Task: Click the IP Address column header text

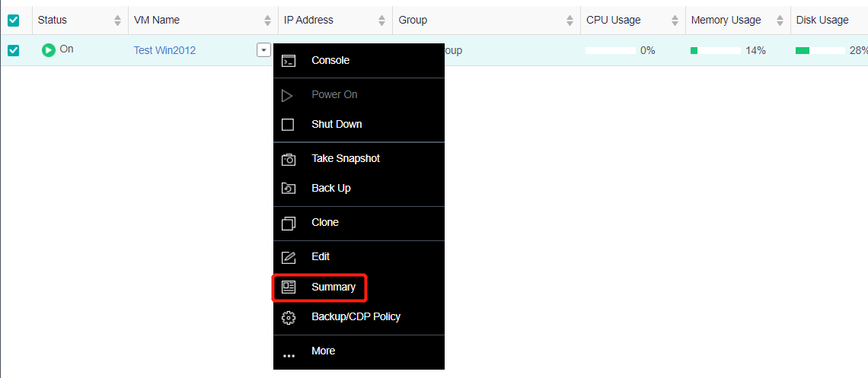Action: coord(308,21)
